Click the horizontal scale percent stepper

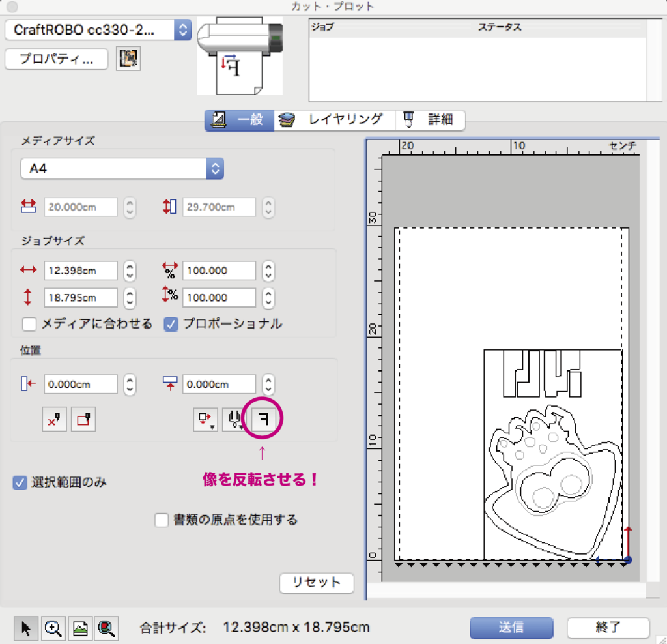pos(268,271)
